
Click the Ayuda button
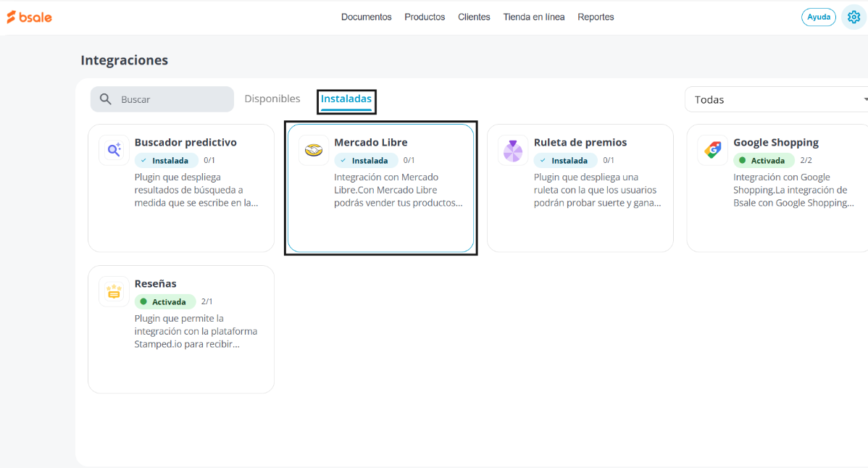tap(818, 17)
